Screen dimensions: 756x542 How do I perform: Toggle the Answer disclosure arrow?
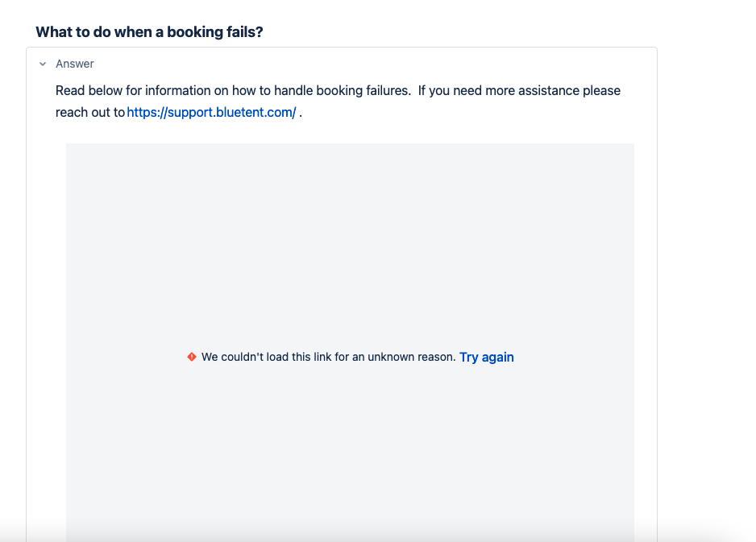point(42,64)
